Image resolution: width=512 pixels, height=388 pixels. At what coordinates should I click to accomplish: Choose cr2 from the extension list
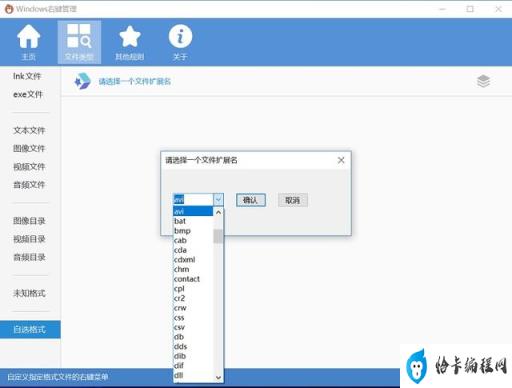(193, 298)
